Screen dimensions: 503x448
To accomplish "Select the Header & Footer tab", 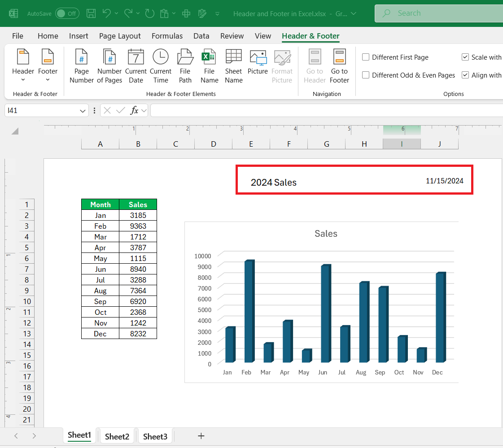I will click(311, 36).
